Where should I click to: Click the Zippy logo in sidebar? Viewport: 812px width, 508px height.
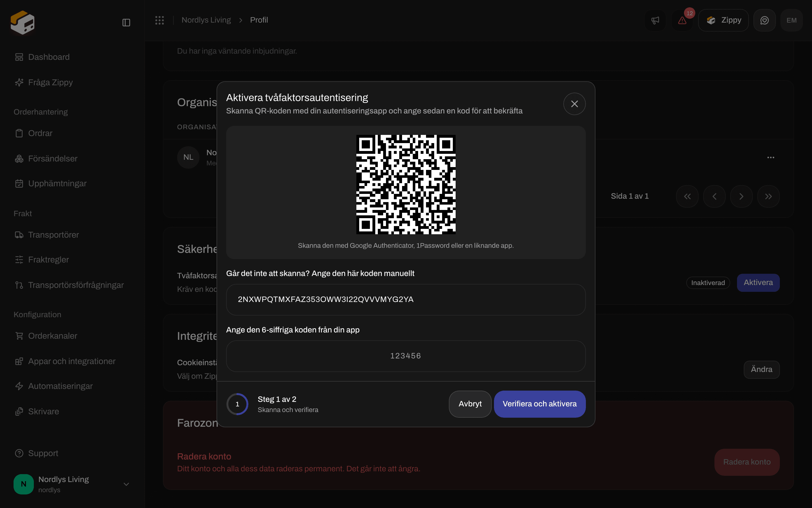tap(23, 22)
